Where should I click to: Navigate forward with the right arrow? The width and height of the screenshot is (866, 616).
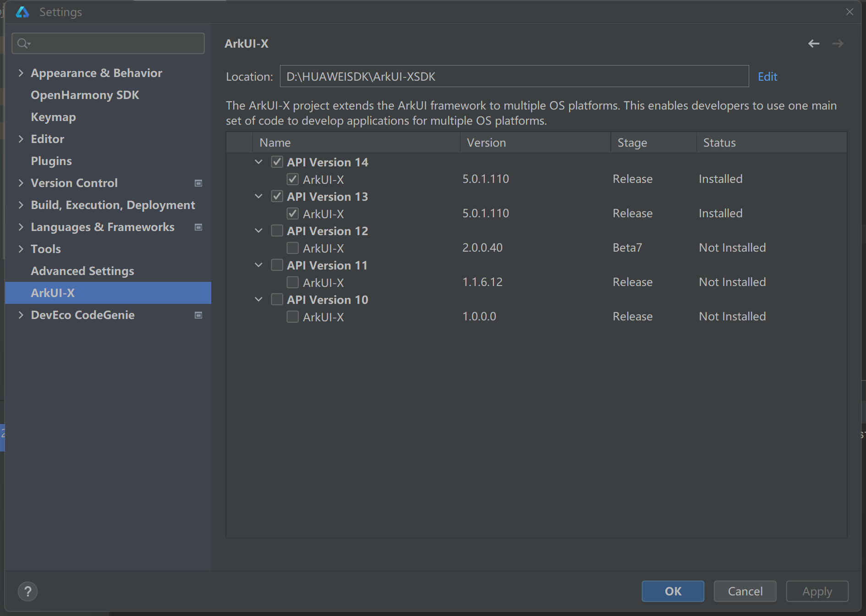838,44
